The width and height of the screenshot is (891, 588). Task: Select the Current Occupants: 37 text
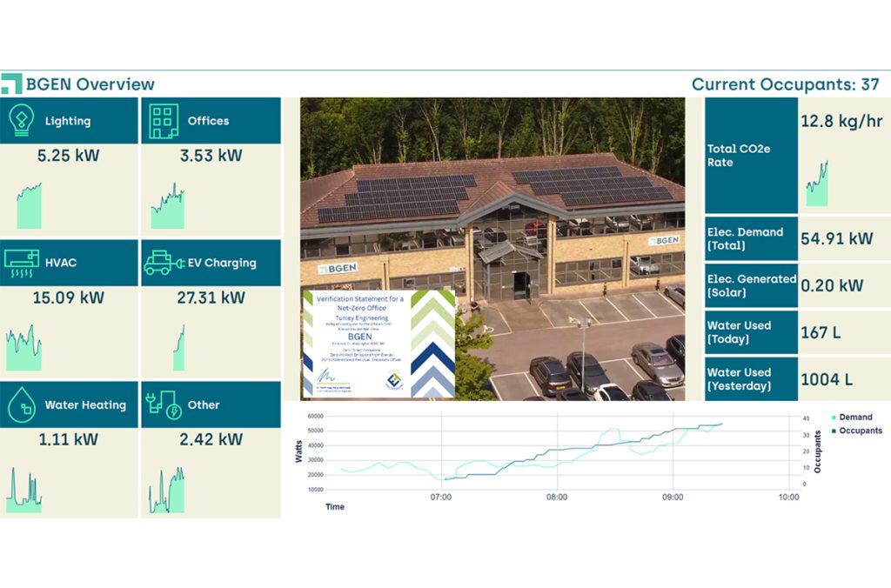click(786, 84)
